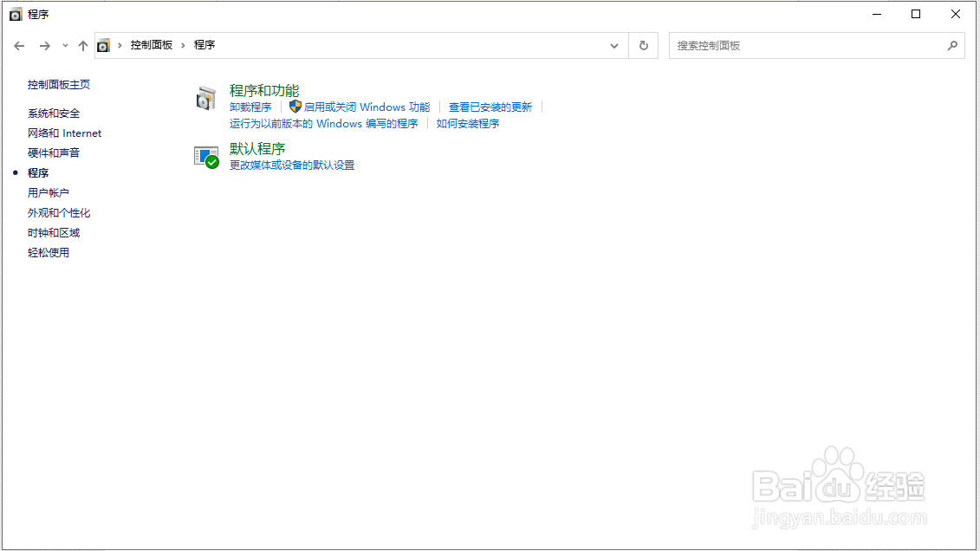Click 更改媒体或设备的默认设置
The image size is (980, 551).
pos(291,165)
